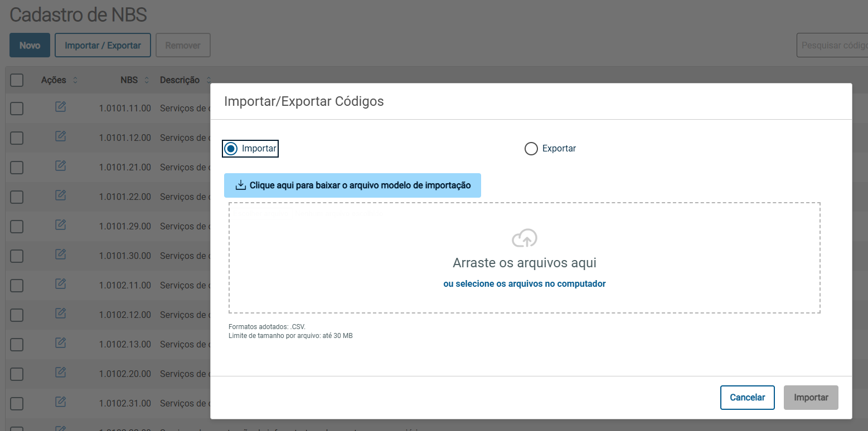
Task: Click edit icon for NBS 1.0102.11.00
Action: point(60,284)
